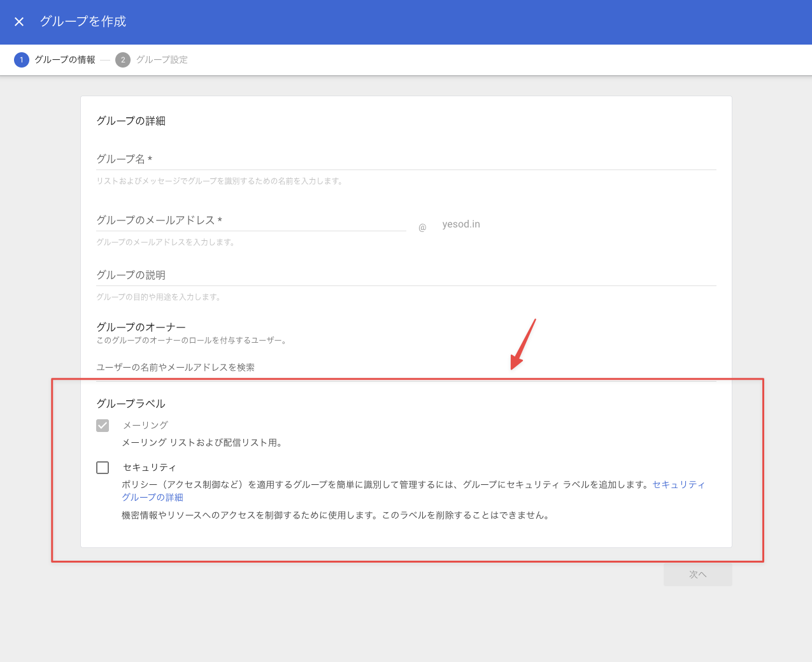Click the yesod.in domain text

click(461, 224)
